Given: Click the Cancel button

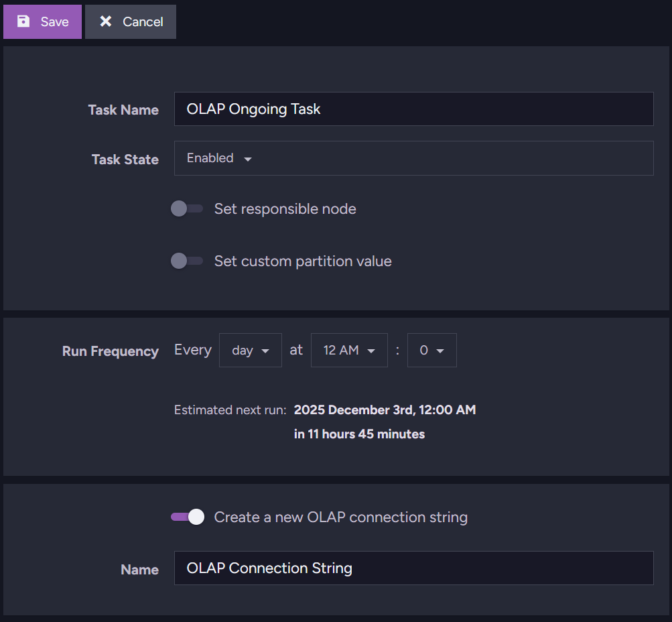Looking at the screenshot, I should [x=131, y=22].
